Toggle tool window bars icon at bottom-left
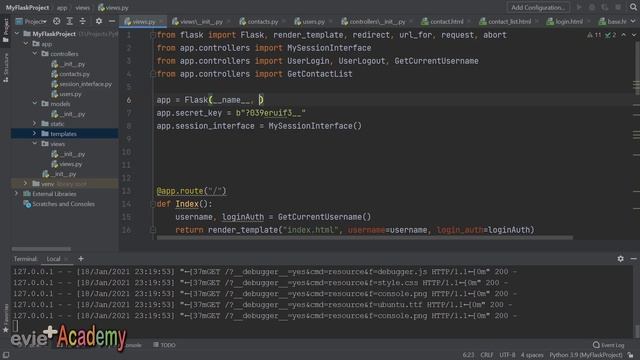 point(6,356)
